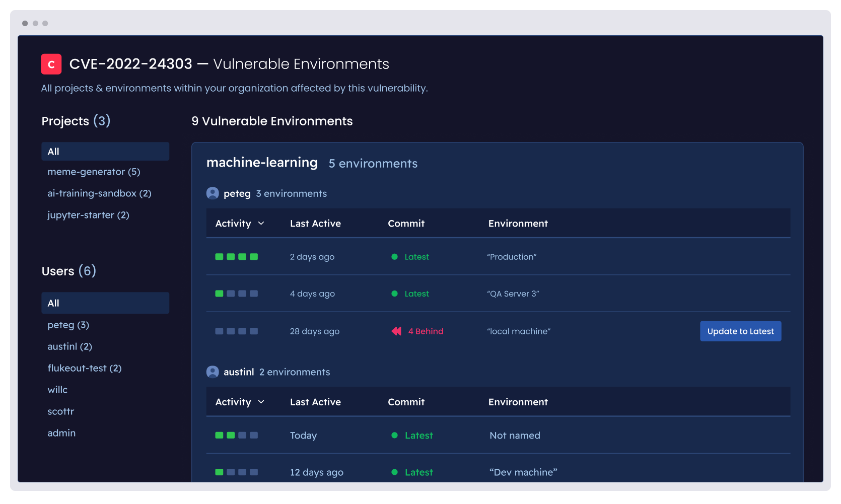841x504 pixels.
Task: Click the green status dot on Not named row
Action: pos(394,435)
